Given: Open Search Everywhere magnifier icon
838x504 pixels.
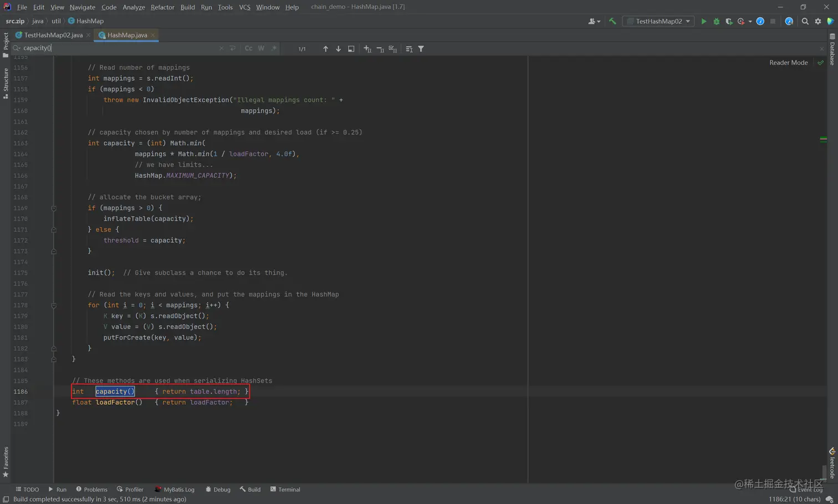Looking at the screenshot, I should pyautogui.click(x=805, y=21).
